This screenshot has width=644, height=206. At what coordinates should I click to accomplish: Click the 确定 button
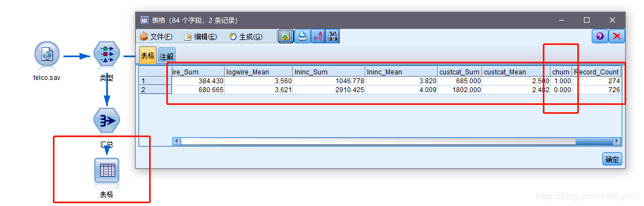click(x=612, y=159)
